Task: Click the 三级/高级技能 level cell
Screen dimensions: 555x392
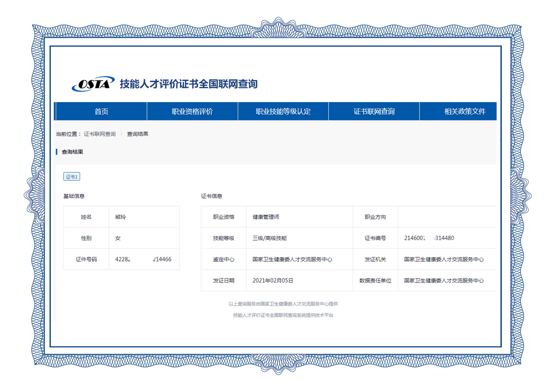Action: pos(270,238)
